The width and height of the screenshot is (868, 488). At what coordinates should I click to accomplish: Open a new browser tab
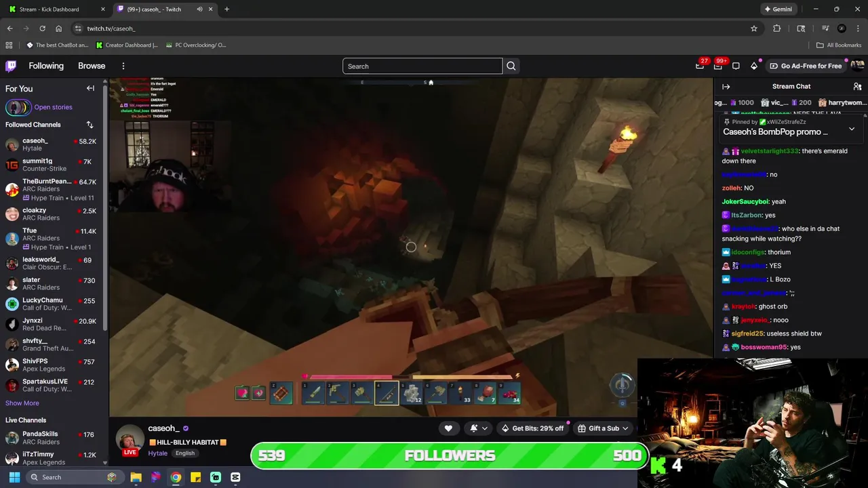click(226, 9)
